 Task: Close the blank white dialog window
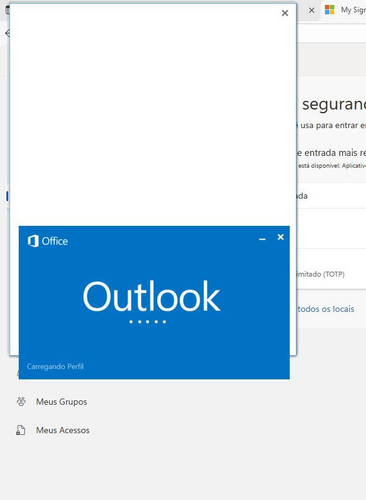(285, 13)
